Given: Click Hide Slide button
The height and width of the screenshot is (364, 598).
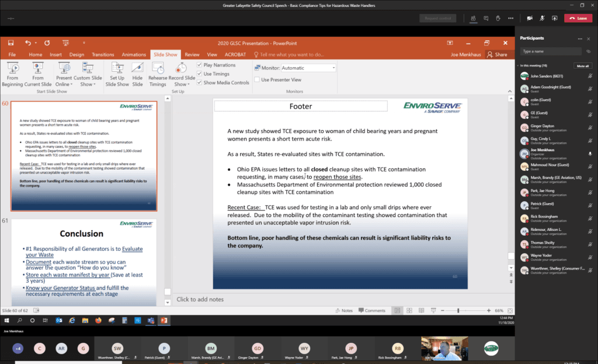Looking at the screenshot, I should [137, 75].
